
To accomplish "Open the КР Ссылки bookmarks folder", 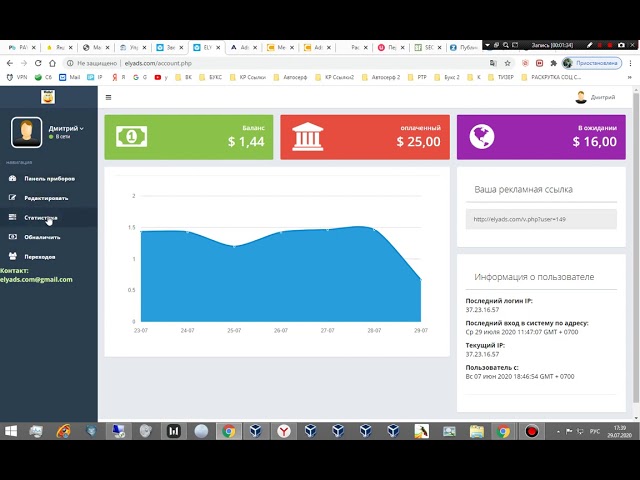I will pyautogui.click(x=248, y=77).
